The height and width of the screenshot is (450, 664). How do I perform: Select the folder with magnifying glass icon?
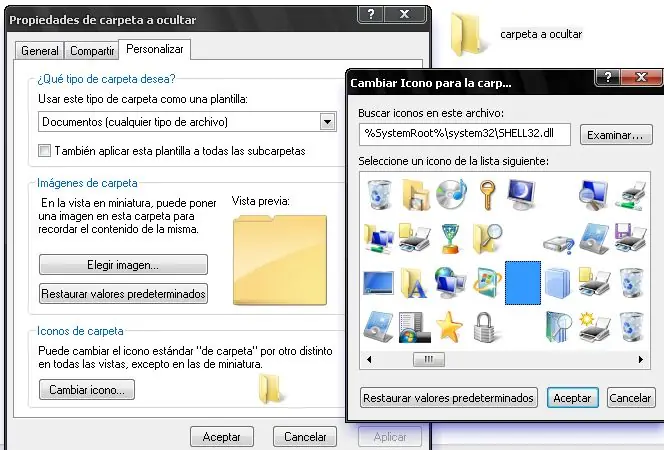tap(487, 239)
